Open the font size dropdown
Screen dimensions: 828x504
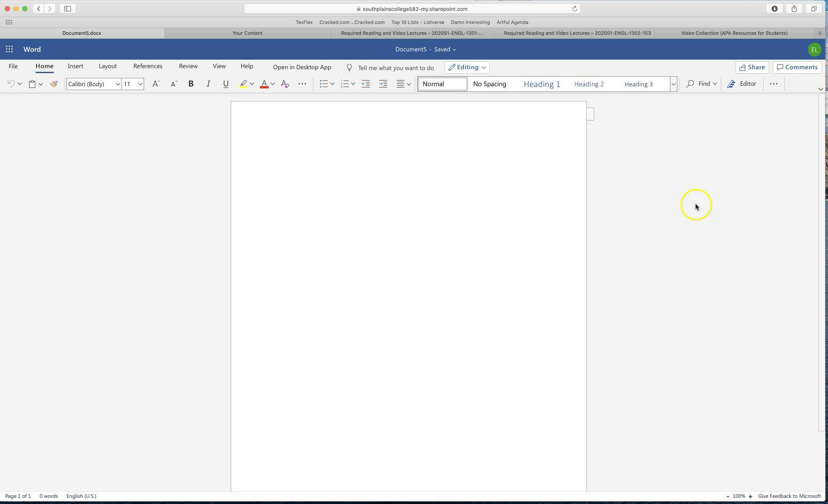click(139, 84)
